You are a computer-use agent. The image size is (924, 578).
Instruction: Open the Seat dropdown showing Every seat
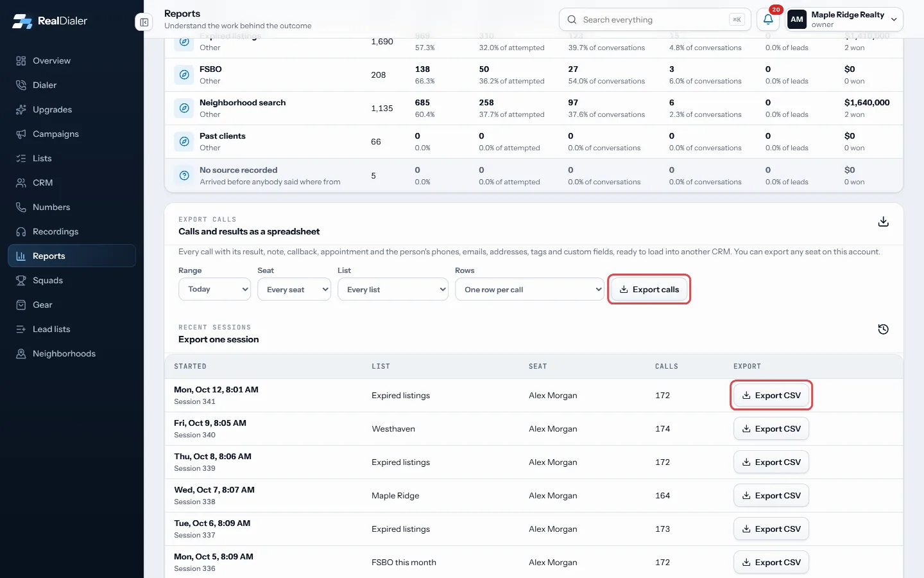(294, 289)
